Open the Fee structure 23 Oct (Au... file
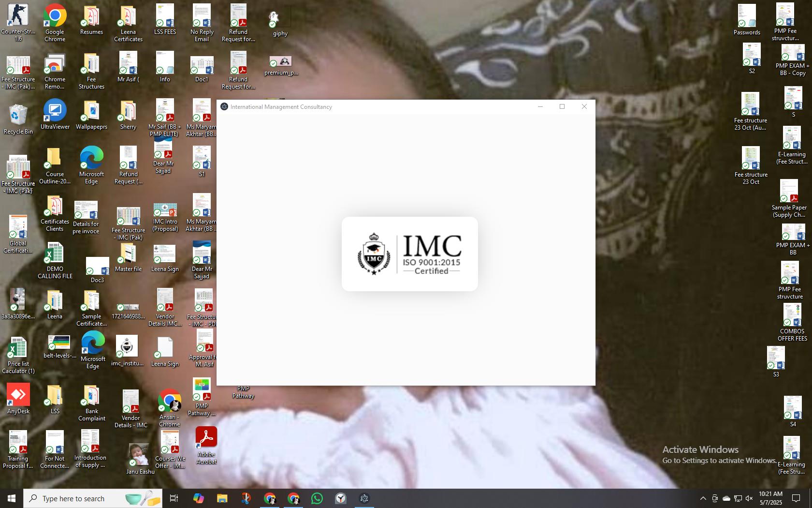The height and width of the screenshot is (508, 812). [750, 111]
